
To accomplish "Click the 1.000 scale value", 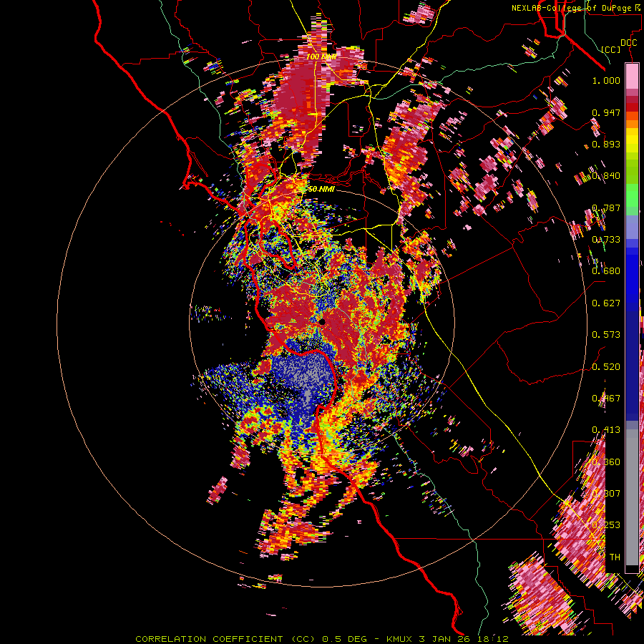I will 606,80.
